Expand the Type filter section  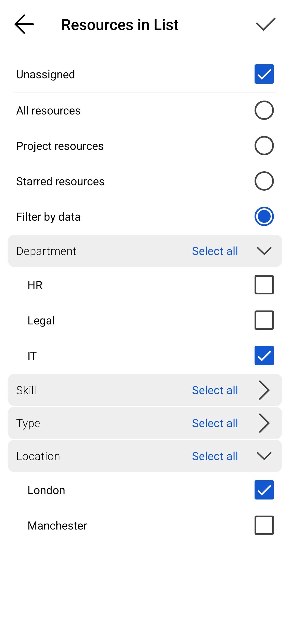pos(264,423)
